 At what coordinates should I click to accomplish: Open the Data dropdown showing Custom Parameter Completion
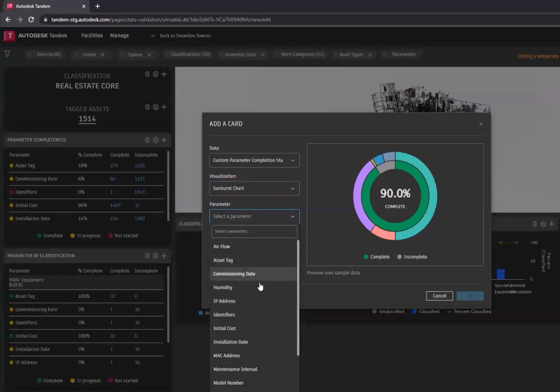[254, 160]
